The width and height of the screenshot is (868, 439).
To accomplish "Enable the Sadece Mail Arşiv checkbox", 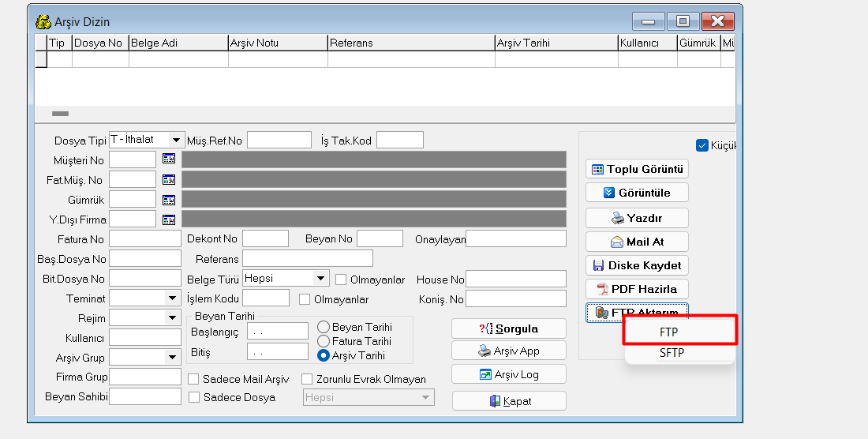I will [193, 379].
